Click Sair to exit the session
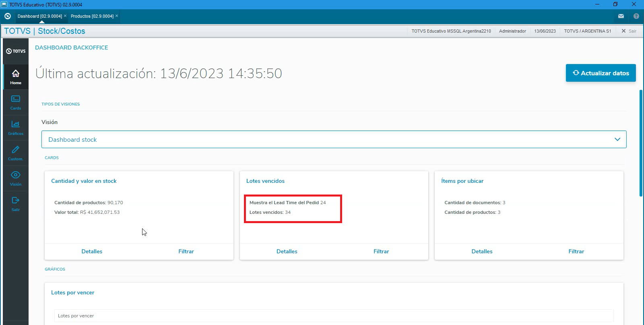Image resolution: width=644 pixels, height=325 pixels. coord(629,31)
